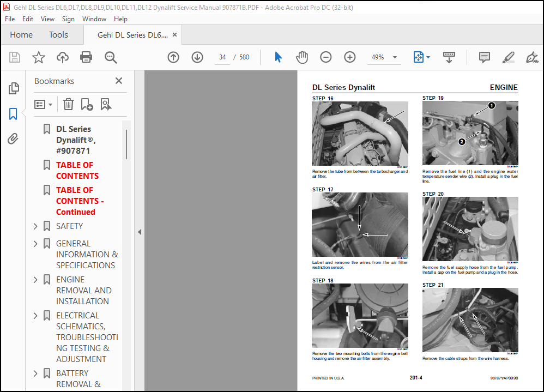Screen dimensions: 544x392
Task: Zoom in with plus button
Action: tap(349, 57)
